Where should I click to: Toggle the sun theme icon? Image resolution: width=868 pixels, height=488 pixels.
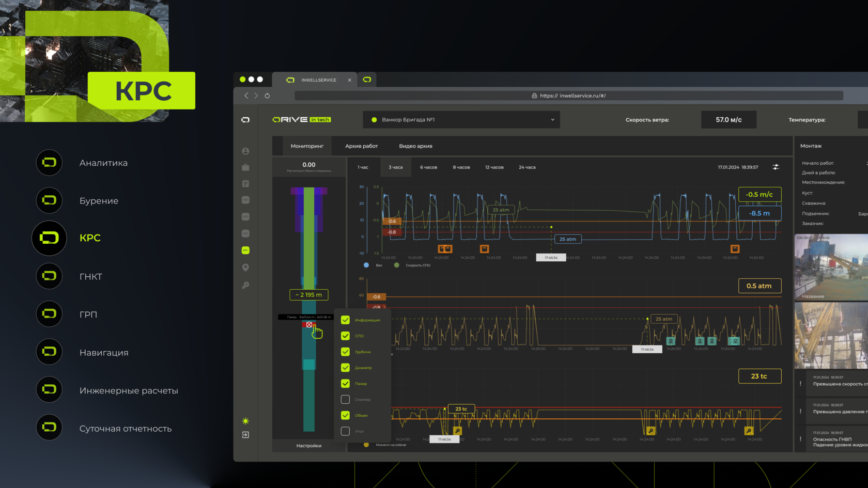pos(245,421)
